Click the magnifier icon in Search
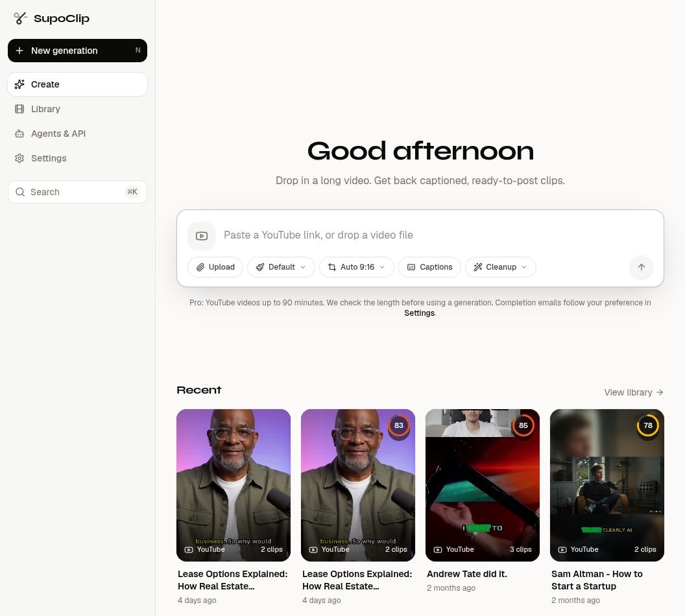Screen dimensions: 685x616 click(20, 192)
